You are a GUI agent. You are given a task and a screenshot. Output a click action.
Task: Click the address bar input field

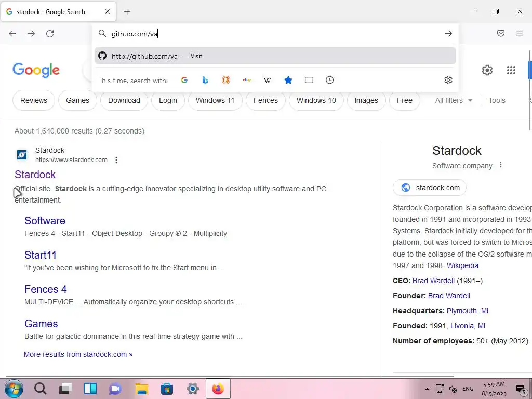pos(275,34)
